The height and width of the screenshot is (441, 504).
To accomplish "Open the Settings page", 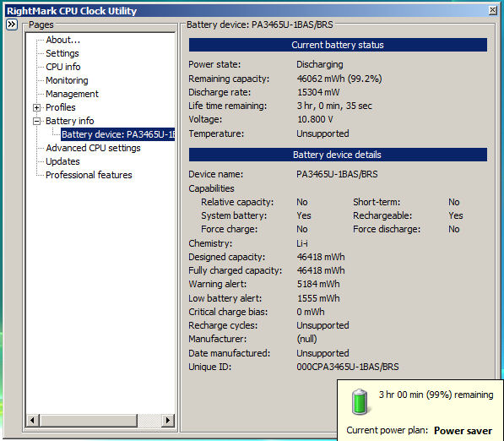I will tap(62, 53).
